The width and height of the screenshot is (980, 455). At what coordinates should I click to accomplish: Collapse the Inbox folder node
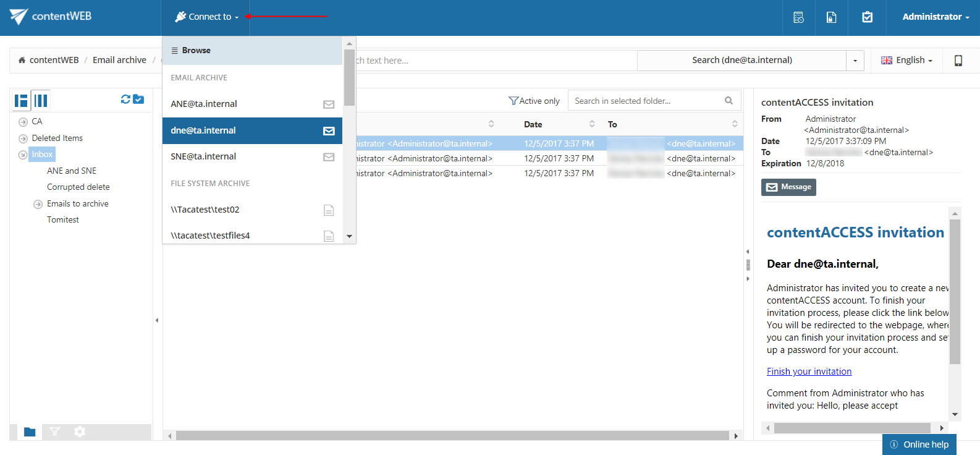coord(23,155)
